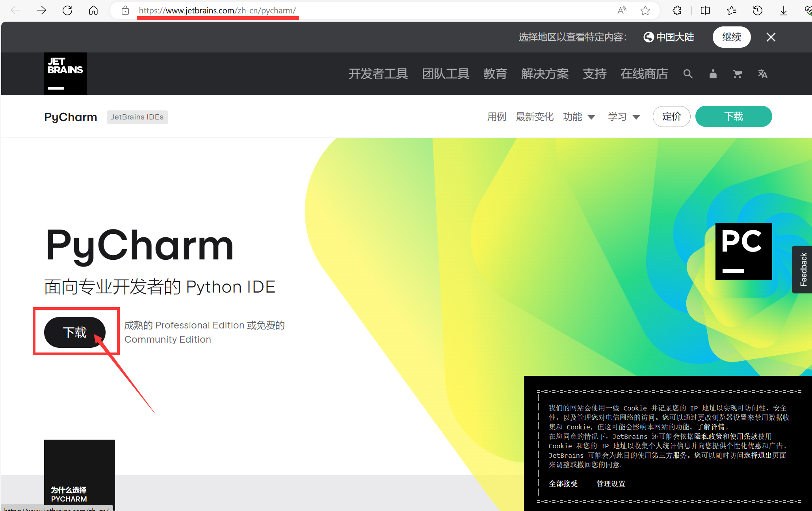The image size is (812, 511).
Task: Open the 开发者工具 menu
Action: coord(378,74)
